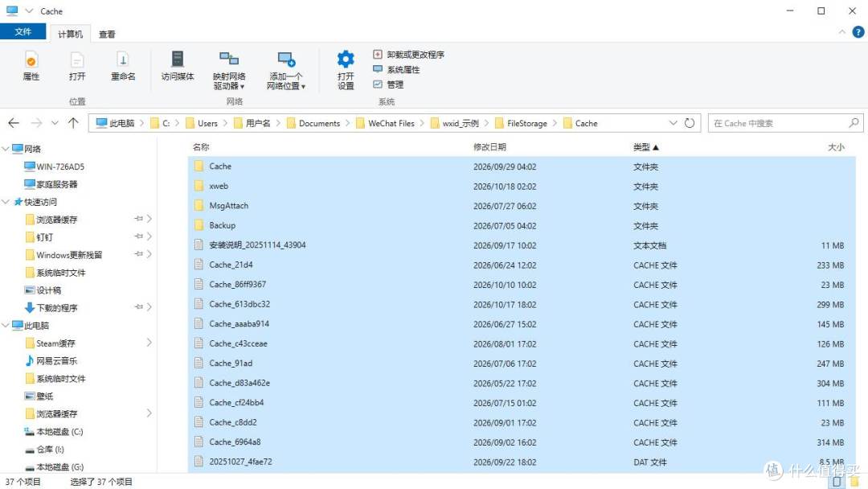Collapse the 此电脑 tree node
Viewport: 868px width, 489px height.
6,325
